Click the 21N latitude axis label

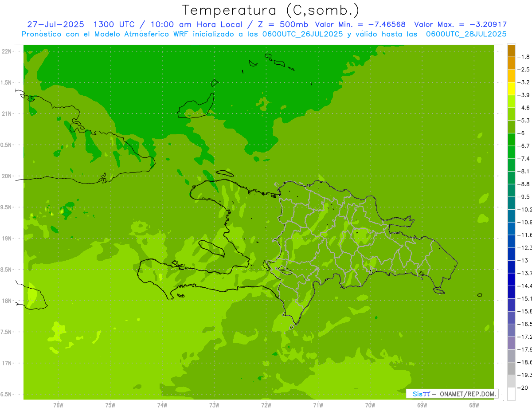[7, 114]
